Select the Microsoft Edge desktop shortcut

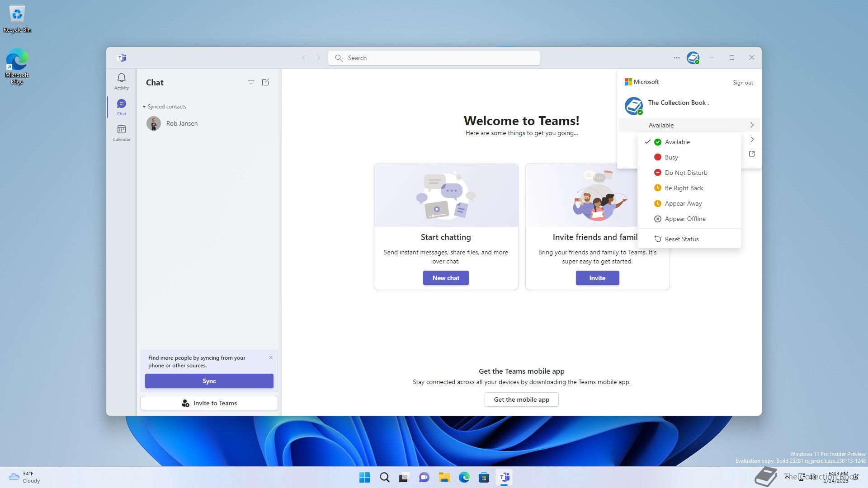point(17,66)
